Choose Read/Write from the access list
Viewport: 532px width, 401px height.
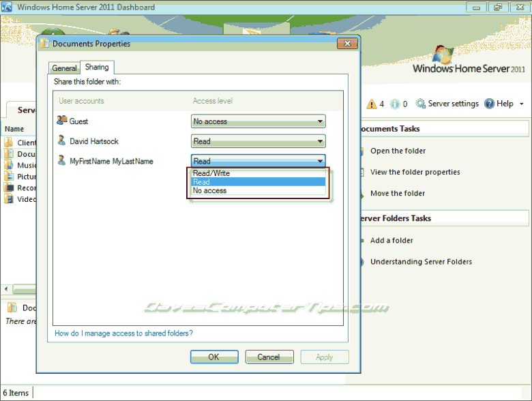pos(258,173)
